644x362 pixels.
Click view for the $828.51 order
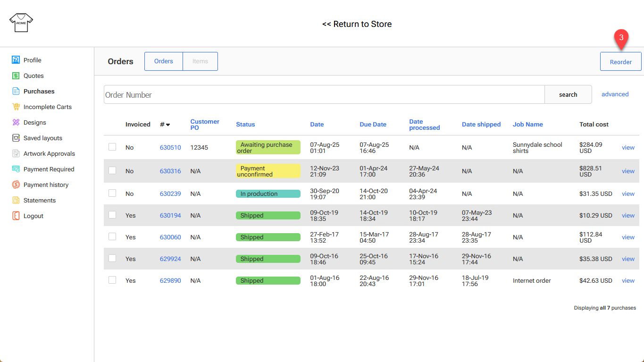click(628, 171)
